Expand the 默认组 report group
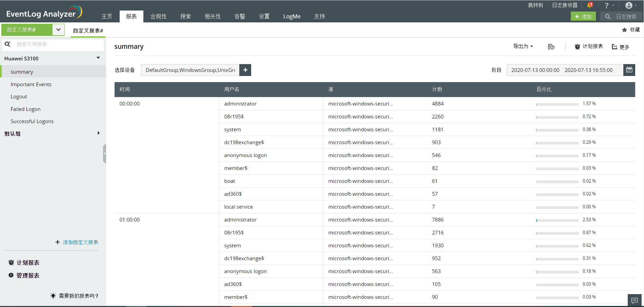 (98, 133)
